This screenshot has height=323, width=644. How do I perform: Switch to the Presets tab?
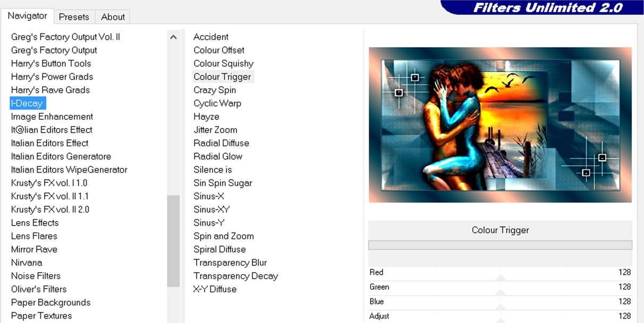[x=74, y=17]
